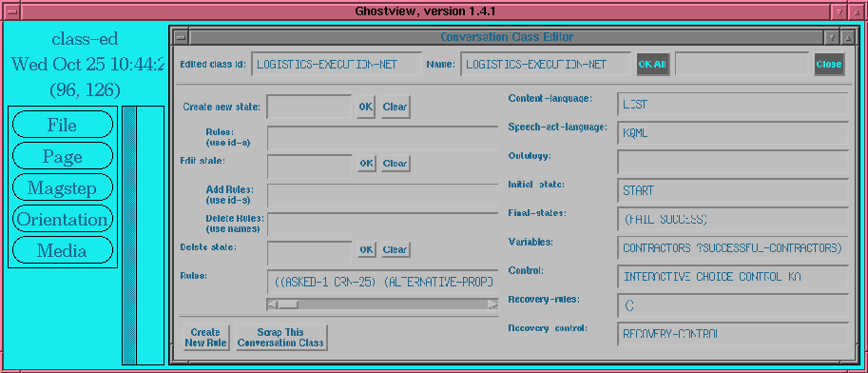Open the Magstep menu
Viewport: 868px width, 373px height.
coord(63,187)
